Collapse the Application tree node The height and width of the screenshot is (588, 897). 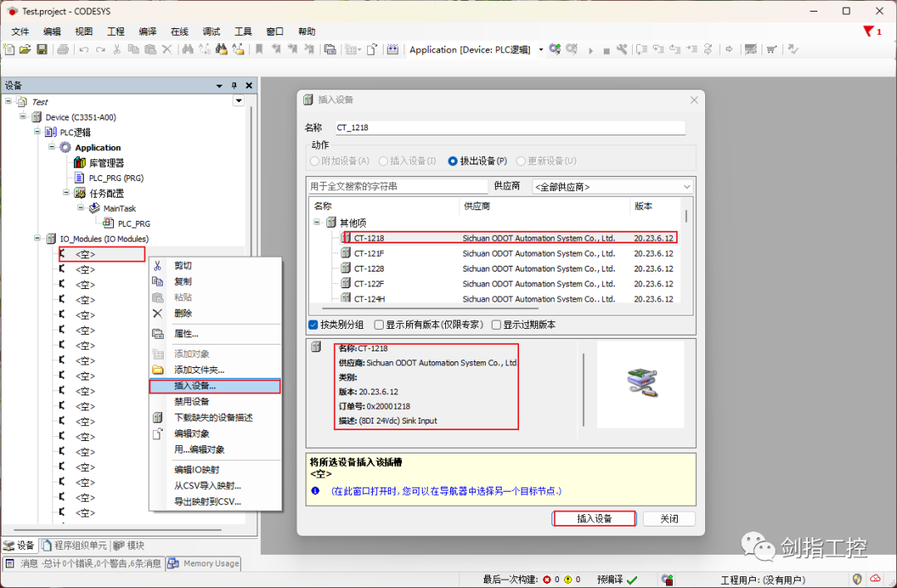tap(51, 146)
